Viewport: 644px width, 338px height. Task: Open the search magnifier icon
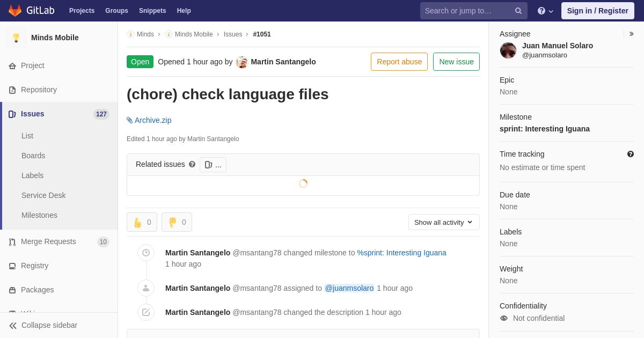tap(518, 11)
